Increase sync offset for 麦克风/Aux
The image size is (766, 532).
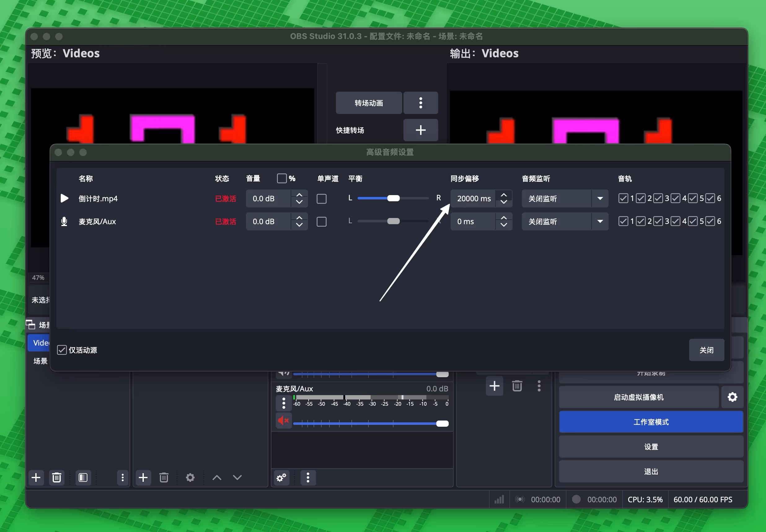tap(504, 218)
